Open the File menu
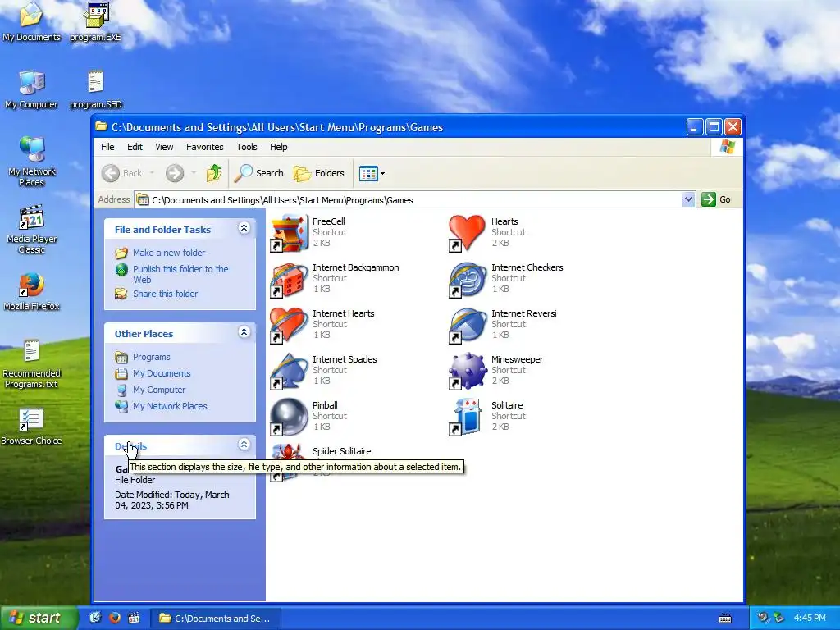The image size is (840, 630). (107, 147)
